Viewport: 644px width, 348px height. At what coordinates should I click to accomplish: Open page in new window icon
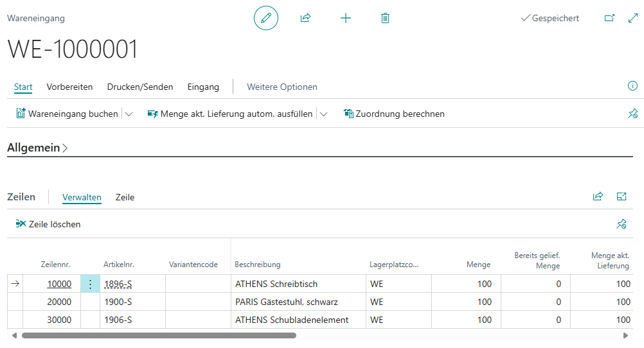pos(609,18)
